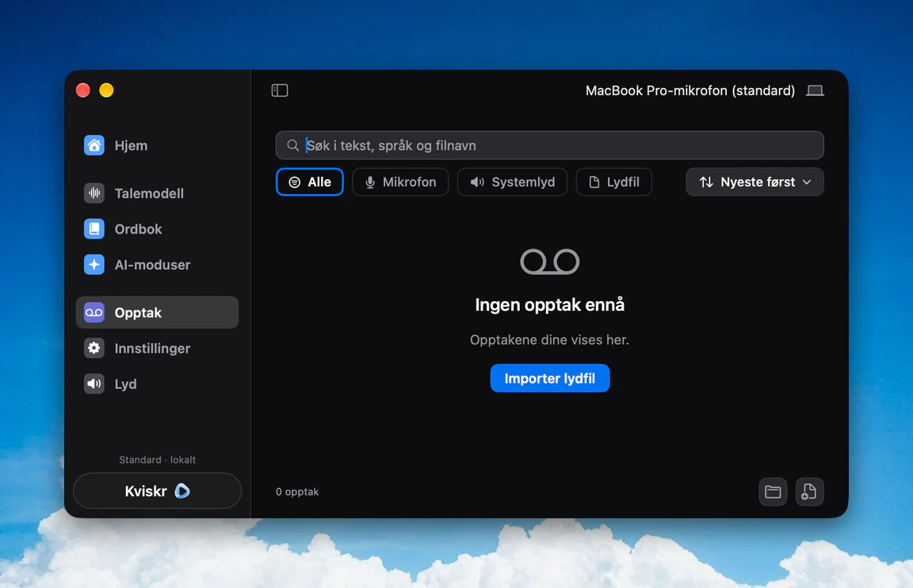Filter recordings by Mikrofon

400,182
